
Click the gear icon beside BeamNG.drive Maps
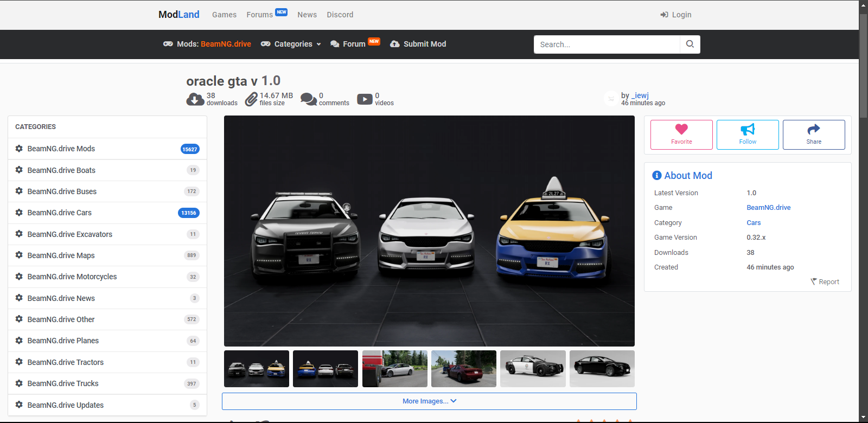(19, 255)
